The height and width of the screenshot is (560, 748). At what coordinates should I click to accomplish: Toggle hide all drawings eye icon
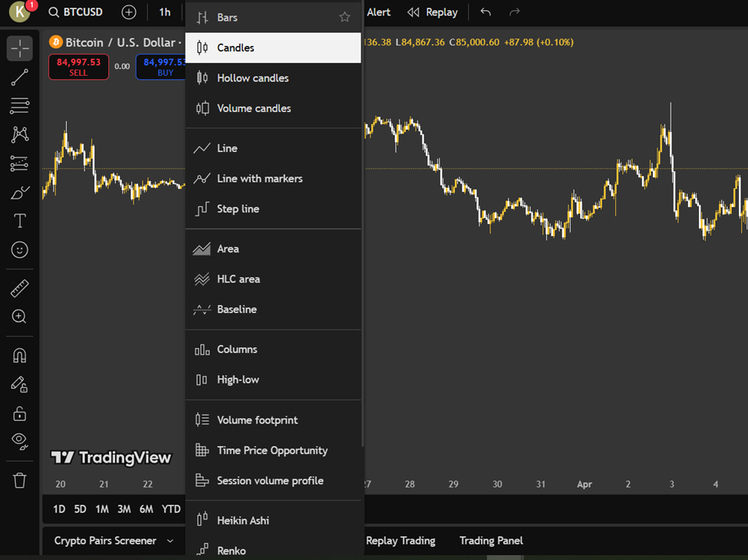coord(19,442)
